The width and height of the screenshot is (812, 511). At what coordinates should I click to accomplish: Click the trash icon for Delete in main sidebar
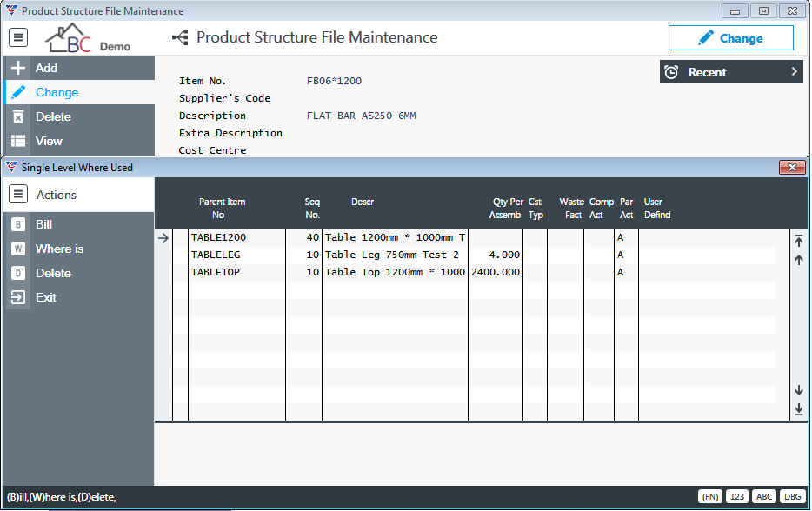(x=18, y=116)
